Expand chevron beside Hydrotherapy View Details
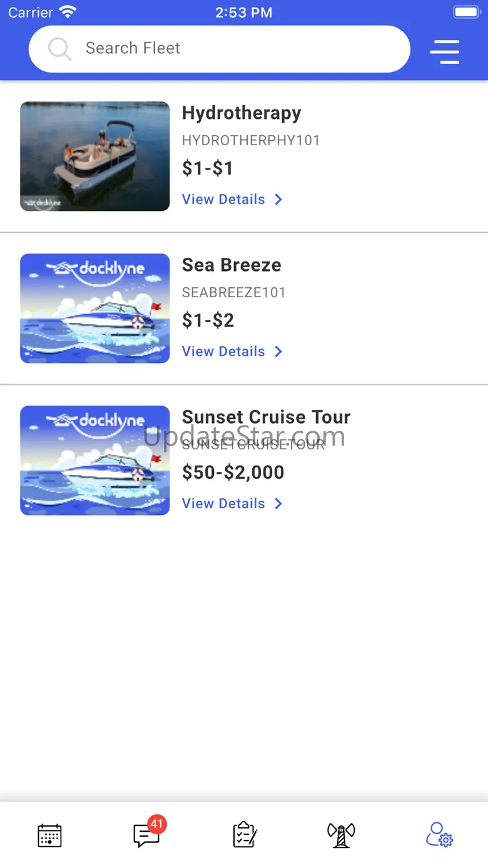This screenshot has height=868, width=488. 278,200
